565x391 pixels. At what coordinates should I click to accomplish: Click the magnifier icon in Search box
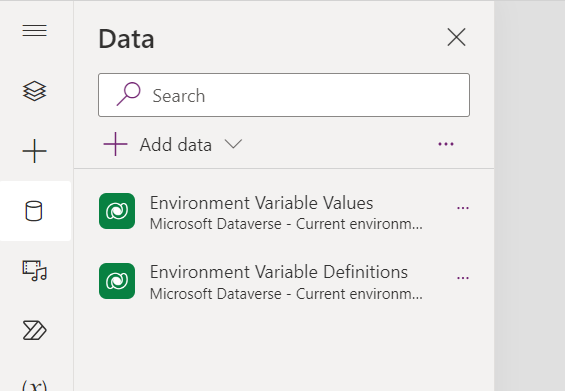coord(128,94)
